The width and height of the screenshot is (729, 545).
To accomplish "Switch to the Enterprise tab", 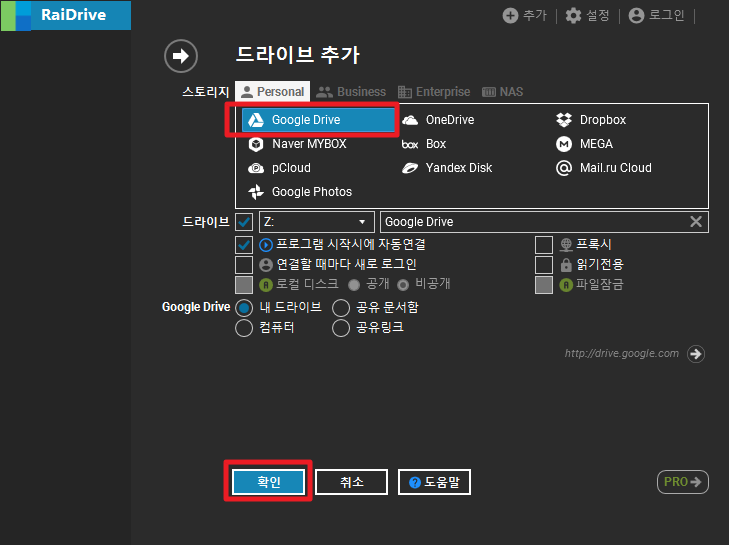I will point(434,92).
